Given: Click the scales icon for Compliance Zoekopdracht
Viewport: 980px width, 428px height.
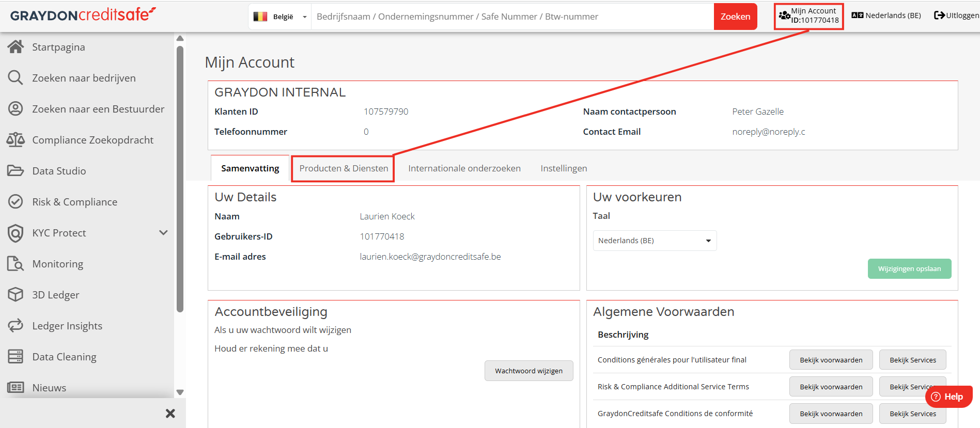Looking at the screenshot, I should (x=15, y=140).
